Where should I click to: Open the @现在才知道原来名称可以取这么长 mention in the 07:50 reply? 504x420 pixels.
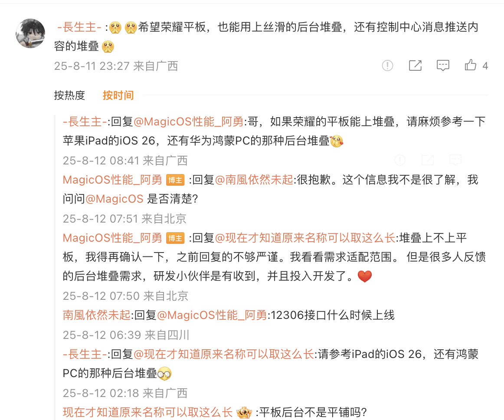point(305,238)
